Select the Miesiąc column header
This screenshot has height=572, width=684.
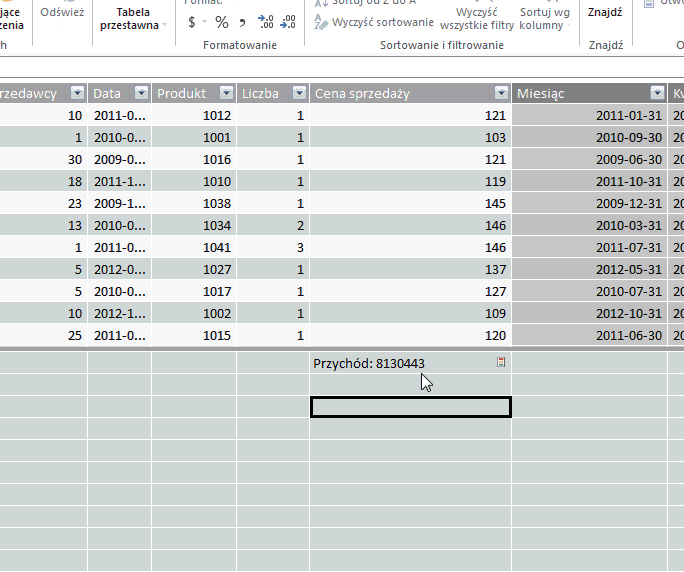coord(590,93)
